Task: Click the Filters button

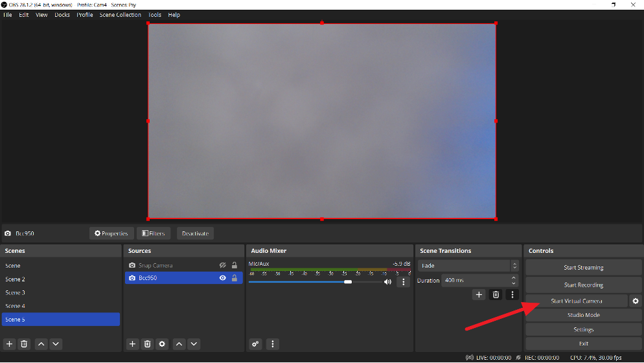Action: click(x=154, y=233)
